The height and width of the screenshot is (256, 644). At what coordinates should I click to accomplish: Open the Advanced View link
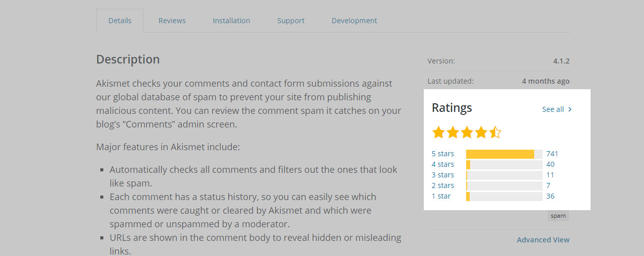[x=543, y=240]
